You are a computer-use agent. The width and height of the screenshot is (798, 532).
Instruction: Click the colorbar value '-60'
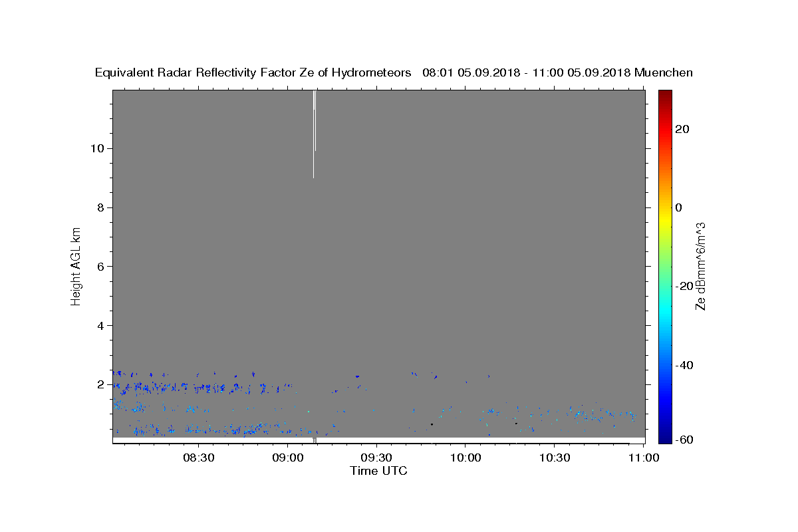(x=684, y=440)
